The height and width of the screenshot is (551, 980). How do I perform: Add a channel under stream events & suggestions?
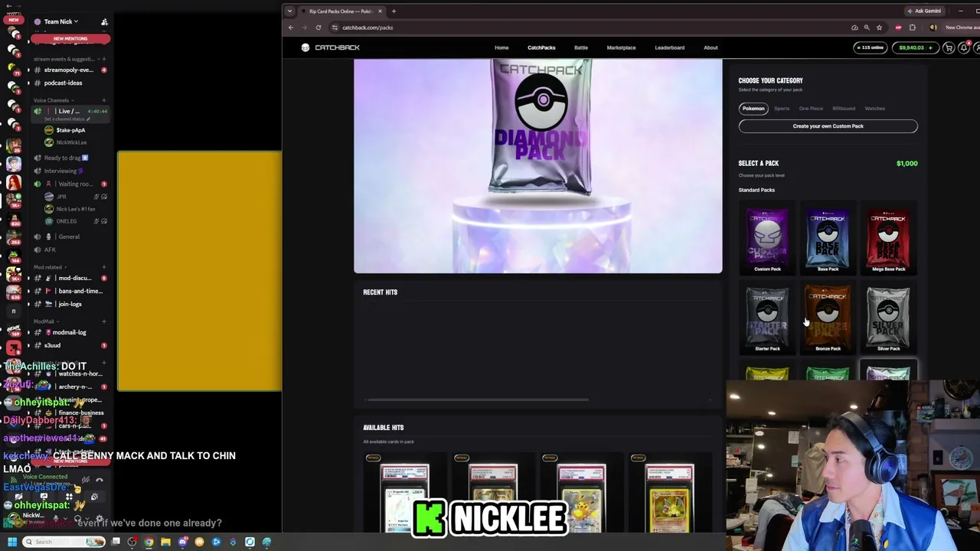click(103, 59)
